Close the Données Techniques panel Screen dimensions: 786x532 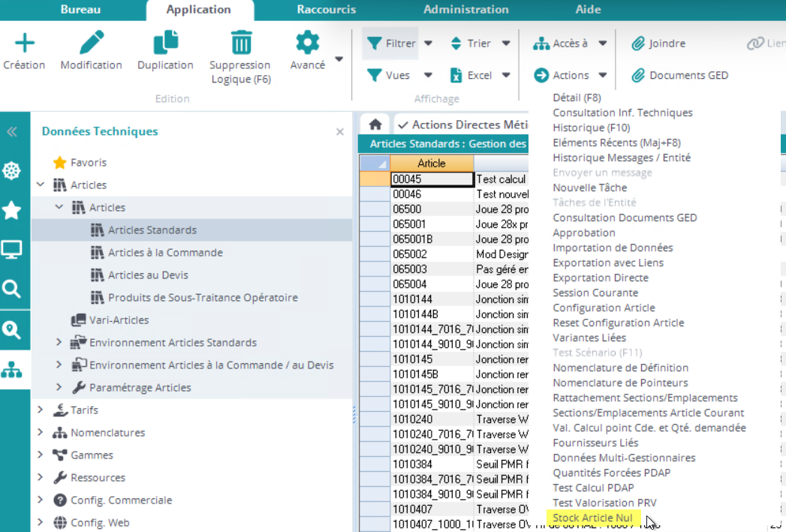click(x=339, y=132)
